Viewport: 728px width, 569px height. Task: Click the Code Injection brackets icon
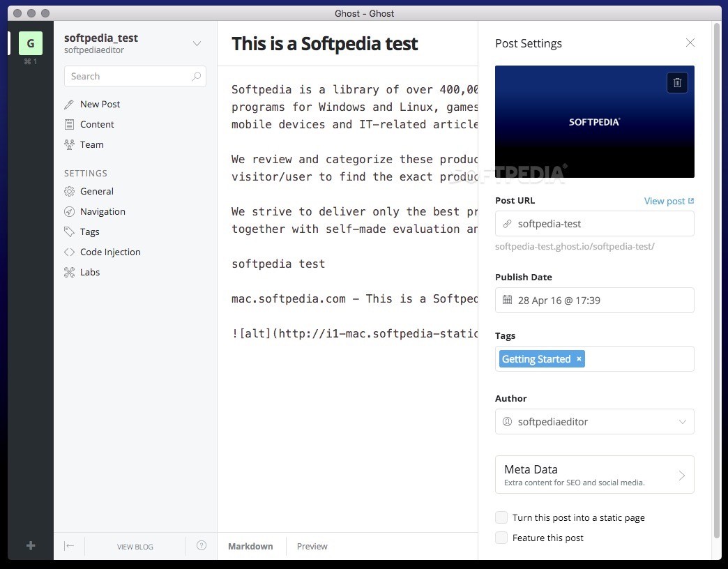[x=69, y=252]
